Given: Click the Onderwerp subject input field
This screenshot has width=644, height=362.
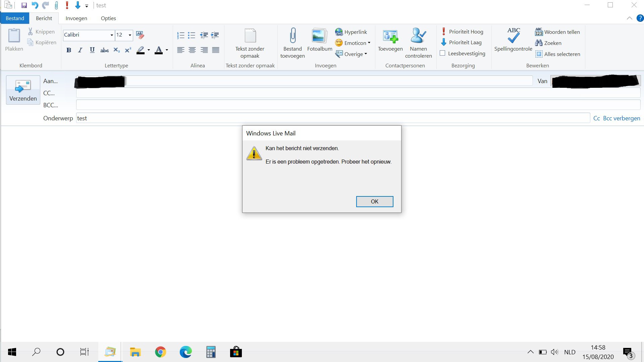Looking at the screenshot, I should point(332,118).
